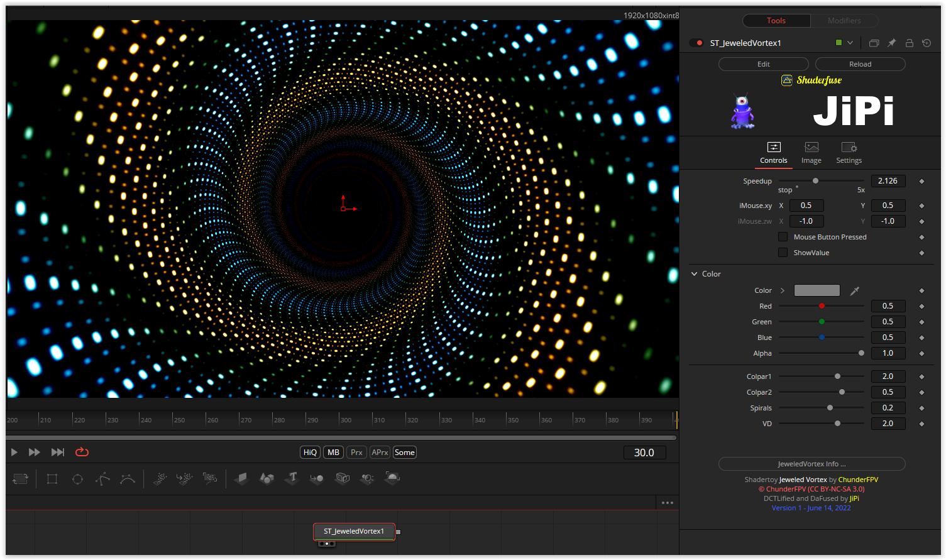
Task: Click the gray Color swatch
Action: [x=817, y=290]
